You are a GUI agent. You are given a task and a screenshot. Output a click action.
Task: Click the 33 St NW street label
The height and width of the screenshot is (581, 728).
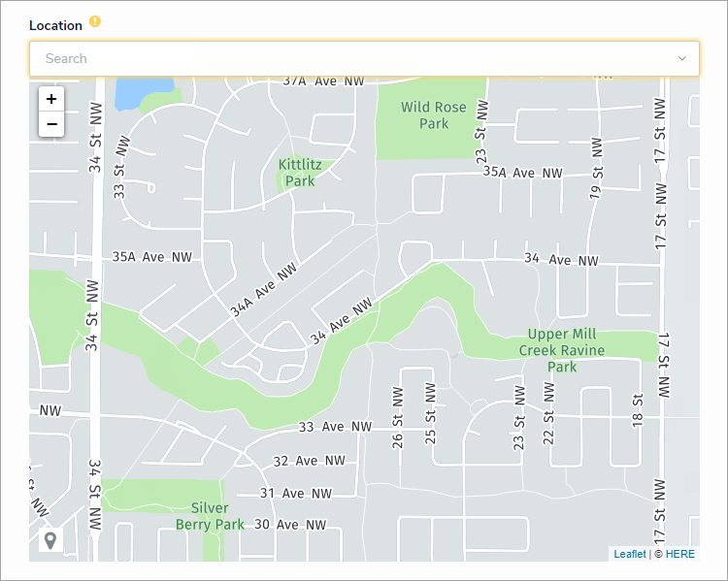click(x=121, y=167)
